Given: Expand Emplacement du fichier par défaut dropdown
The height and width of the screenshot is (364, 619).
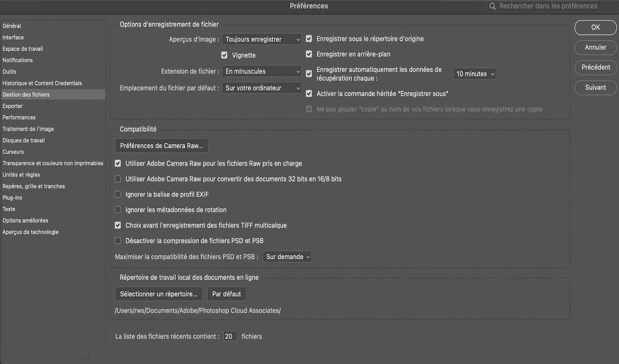Looking at the screenshot, I should click(261, 88).
